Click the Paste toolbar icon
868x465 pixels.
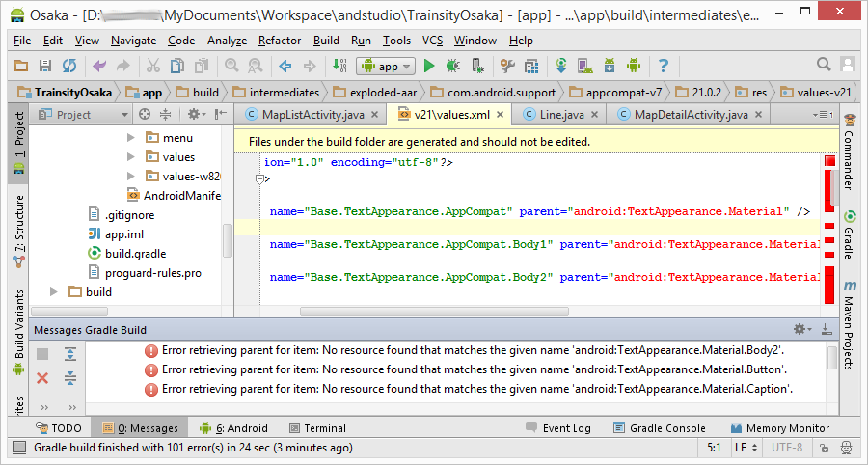pos(201,66)
